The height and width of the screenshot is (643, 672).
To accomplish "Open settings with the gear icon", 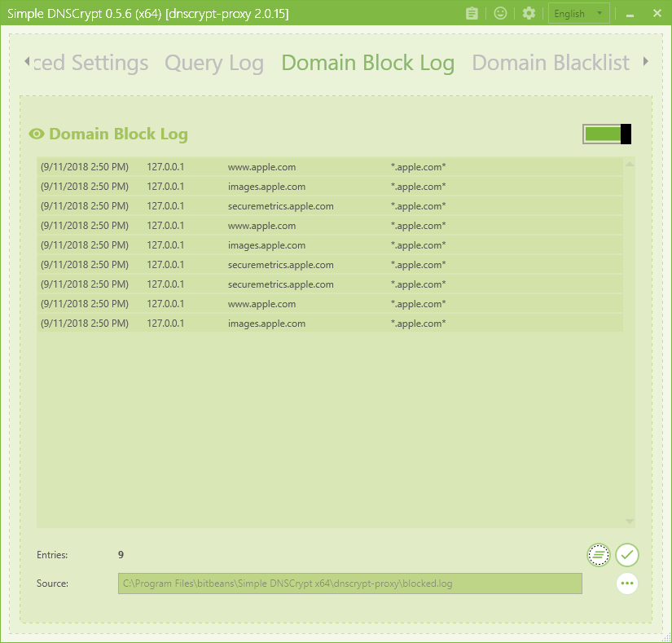I will [x=529, y=14].
